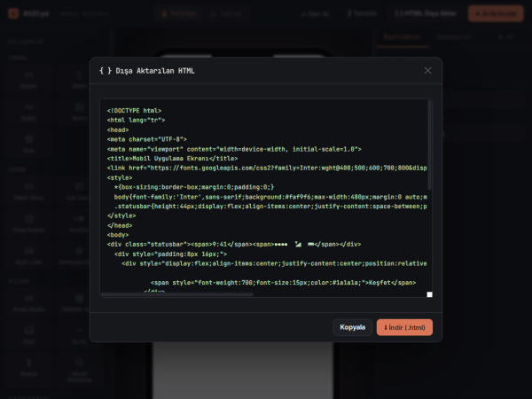Select the Buton component tile in sidebar
The height and width of the screenshot is (399, 532).
[29, 112]
